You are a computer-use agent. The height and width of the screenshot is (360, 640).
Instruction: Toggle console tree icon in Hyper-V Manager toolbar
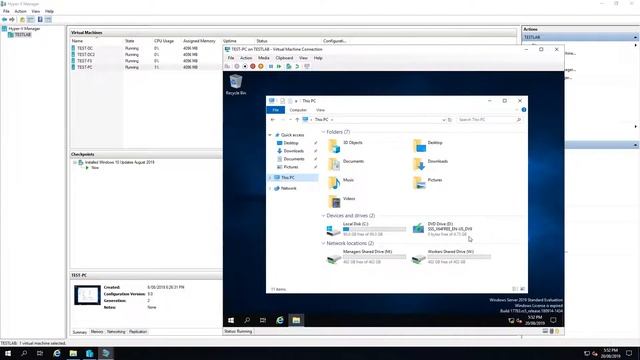pyautogui.click(x=31, y=20)
